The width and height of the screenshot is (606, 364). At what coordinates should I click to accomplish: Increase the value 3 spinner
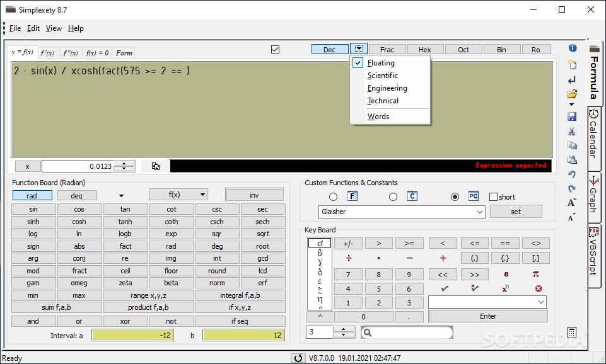coord(343,329)
